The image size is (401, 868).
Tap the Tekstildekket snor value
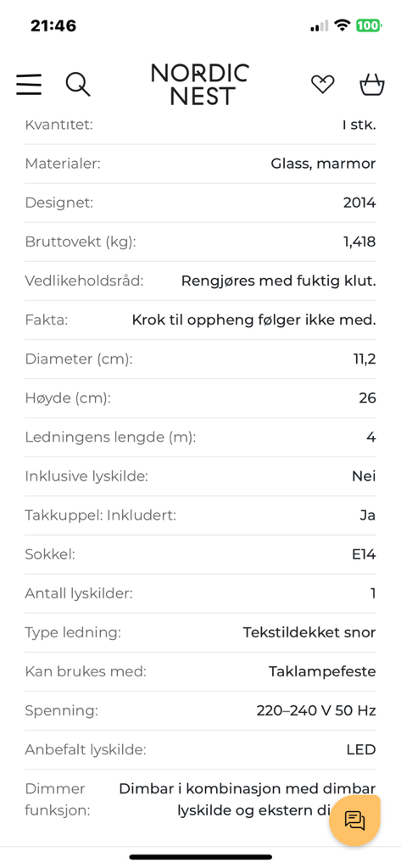pos(309,632)
